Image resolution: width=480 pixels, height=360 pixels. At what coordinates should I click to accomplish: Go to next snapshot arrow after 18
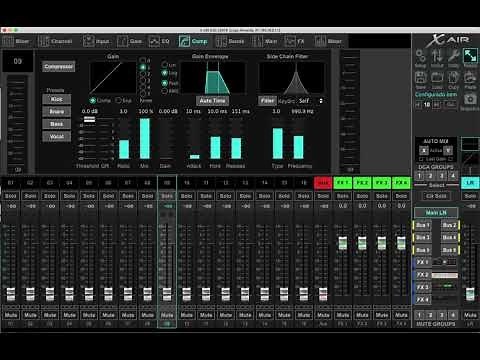436,105
